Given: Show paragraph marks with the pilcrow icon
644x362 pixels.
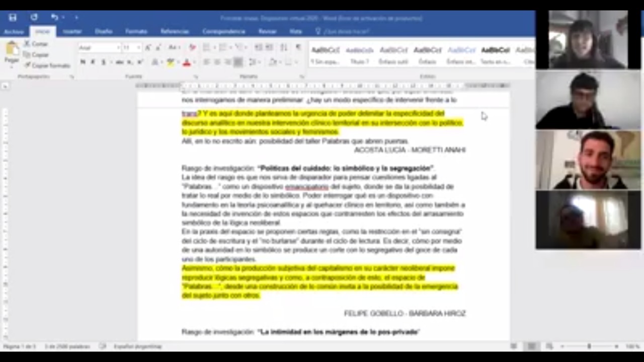Looking at the screenshot, I should 298,47.
